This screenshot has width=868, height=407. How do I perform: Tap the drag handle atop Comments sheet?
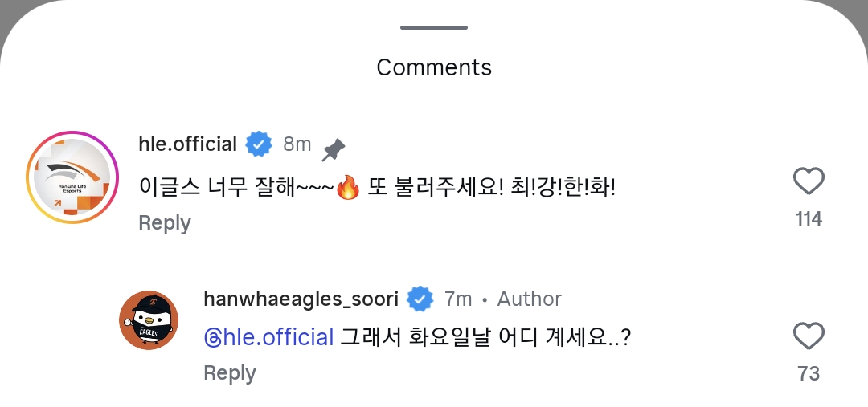[x=434, y=27]
